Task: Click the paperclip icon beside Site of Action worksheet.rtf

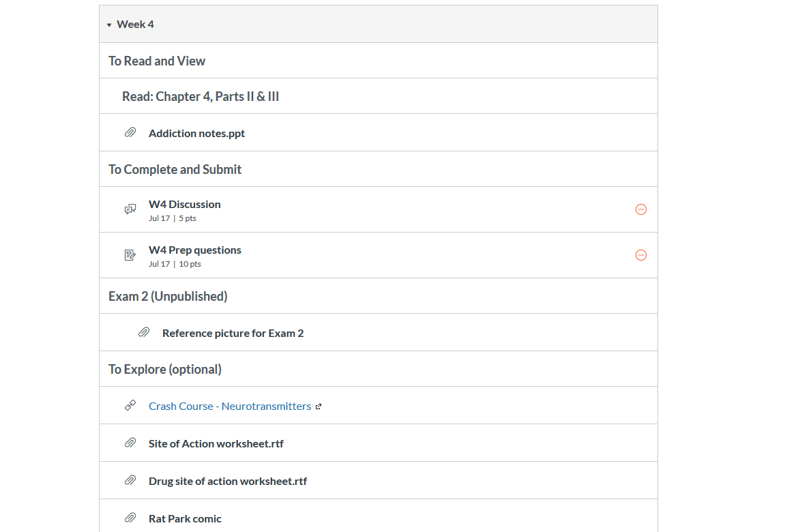Action: [x=130, y=443]
